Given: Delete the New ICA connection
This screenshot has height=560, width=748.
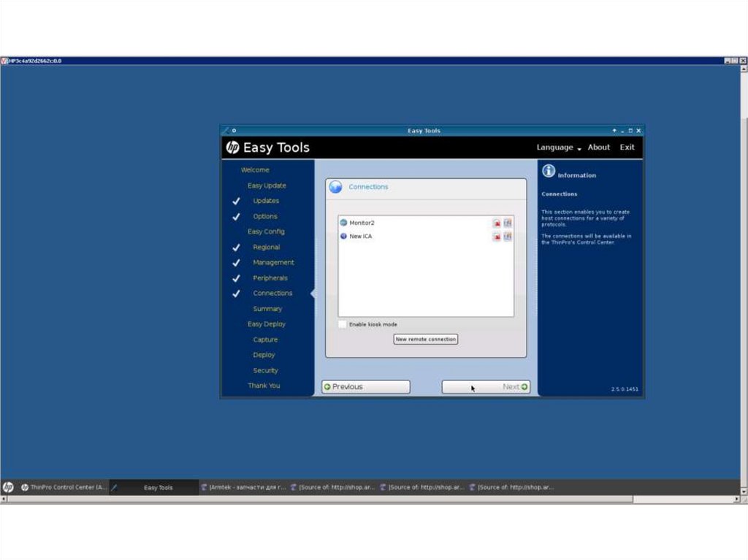Looking at the screenshot, I should tap(497, 236).
